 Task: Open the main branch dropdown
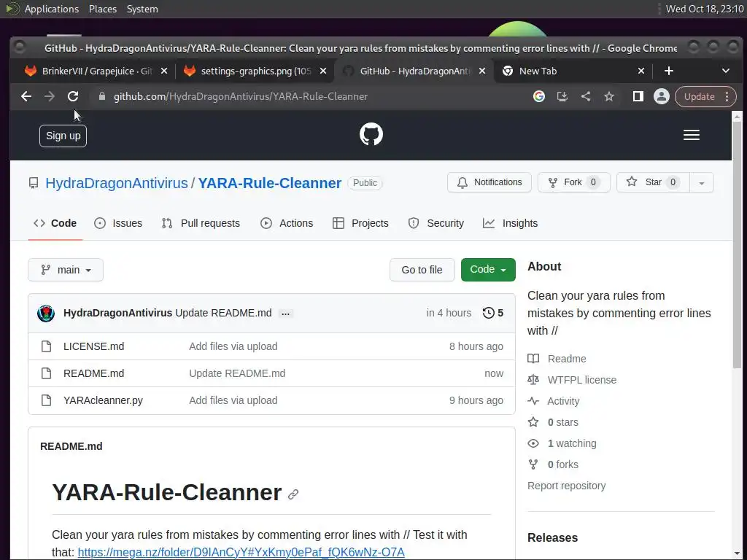(x=66, y=270)
